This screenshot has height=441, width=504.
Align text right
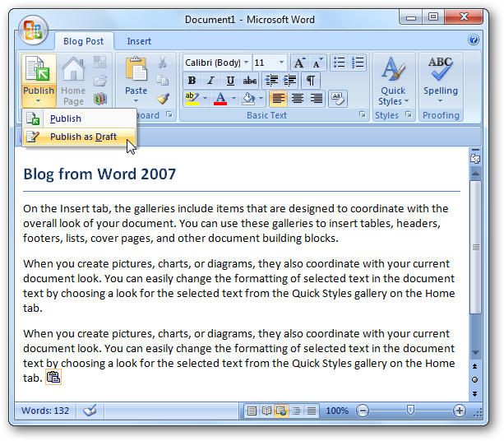(x=317, y=99)
